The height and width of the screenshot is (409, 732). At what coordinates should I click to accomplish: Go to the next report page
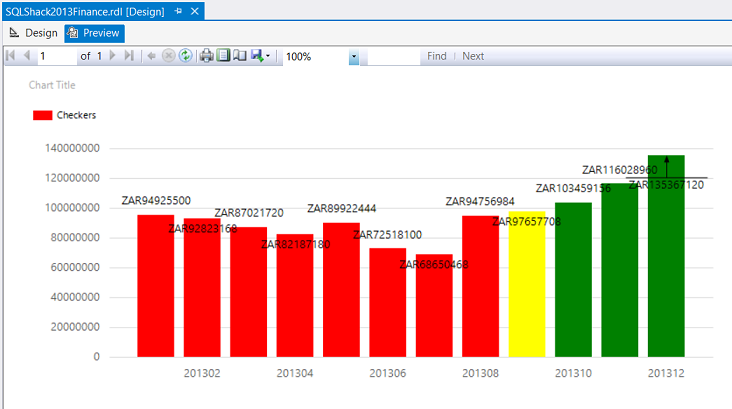click(113, 56)
